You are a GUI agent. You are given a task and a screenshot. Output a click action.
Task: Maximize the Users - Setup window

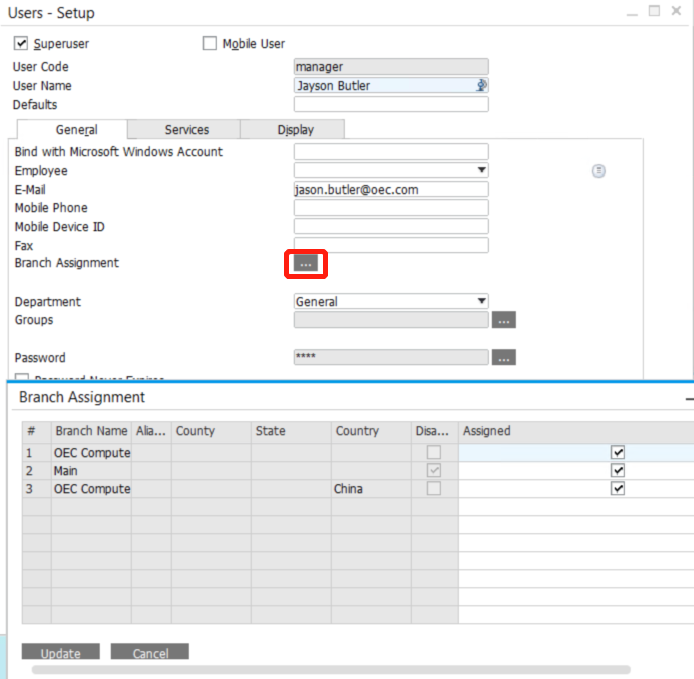tap(654, 11)
